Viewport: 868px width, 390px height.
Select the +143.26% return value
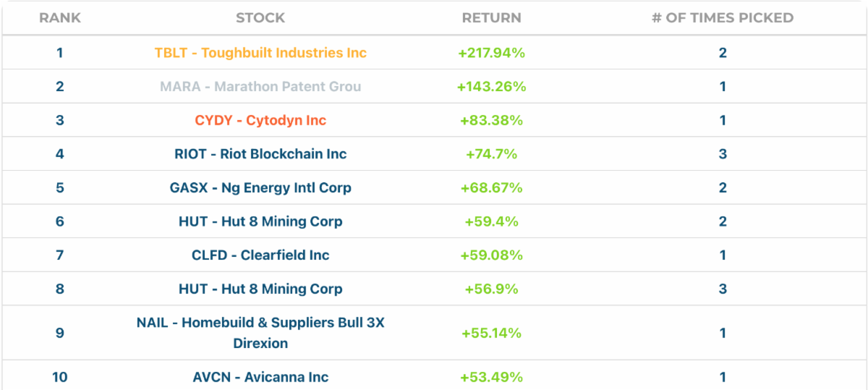(x=491, y=87)
